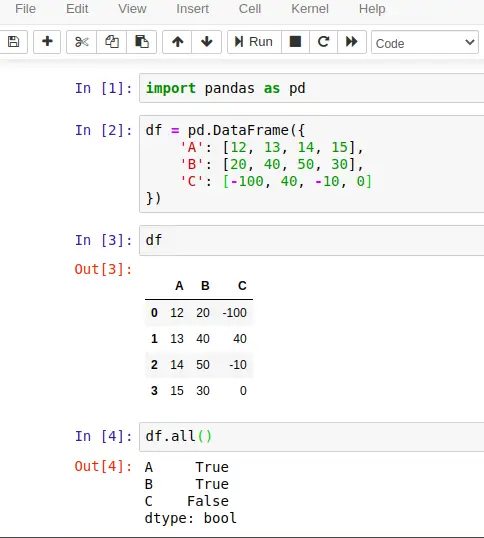The image size is (484, 538).
Task: Select the In [4]: prompt label
Action: point(104,437)
